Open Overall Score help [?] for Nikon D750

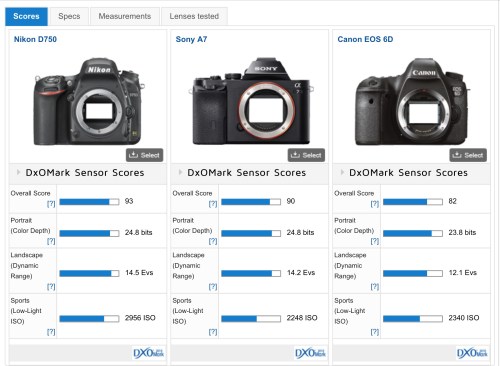click(51, 204)
